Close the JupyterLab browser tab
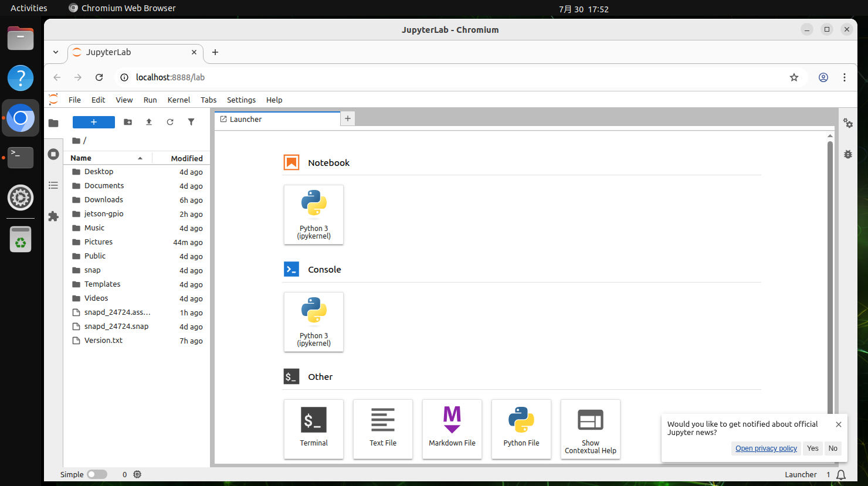The image size is (868, 486). (194, 52)
